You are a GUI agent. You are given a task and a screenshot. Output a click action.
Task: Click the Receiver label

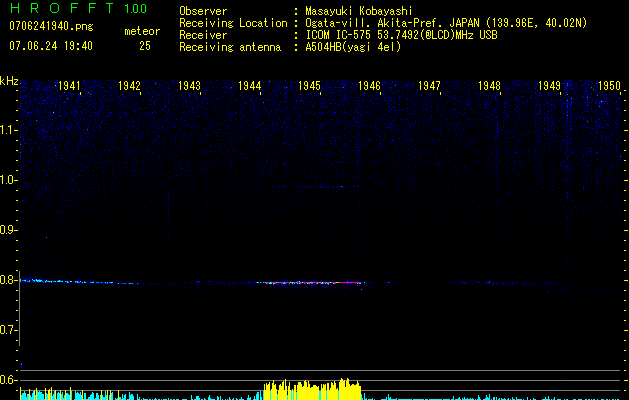[x=203, y=35]
